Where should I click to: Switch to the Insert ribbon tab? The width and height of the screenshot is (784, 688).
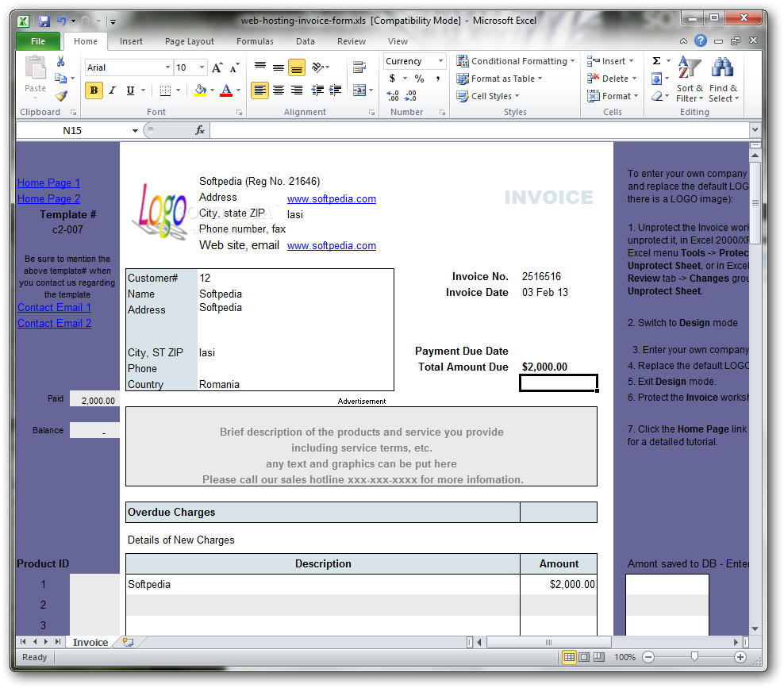point(131,41)
